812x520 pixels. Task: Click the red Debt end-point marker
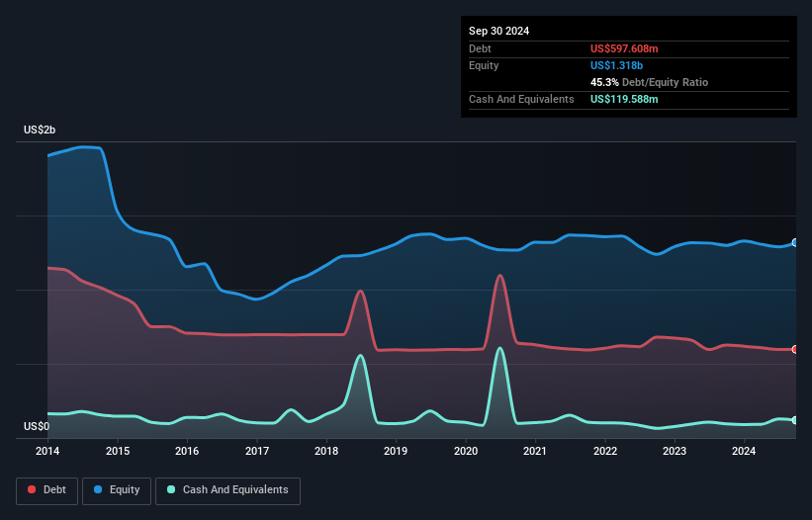[795, 349]
